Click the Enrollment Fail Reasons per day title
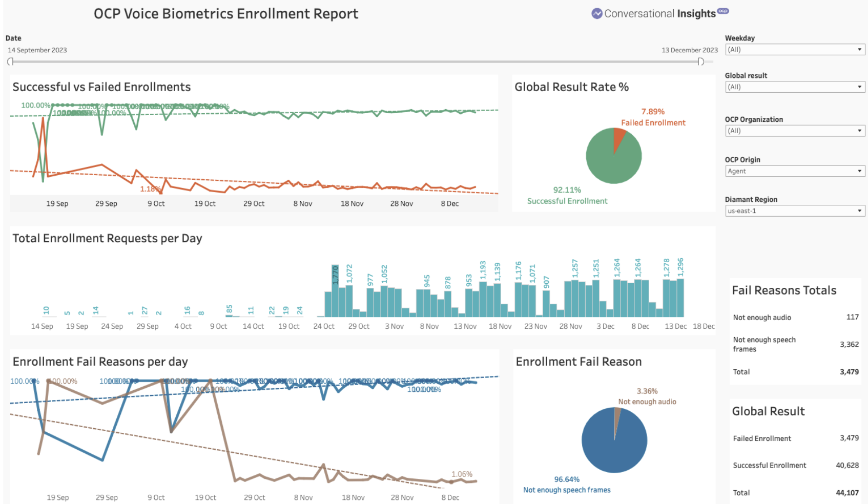This screenshot has width=868, height=504. tap(100, 362)
